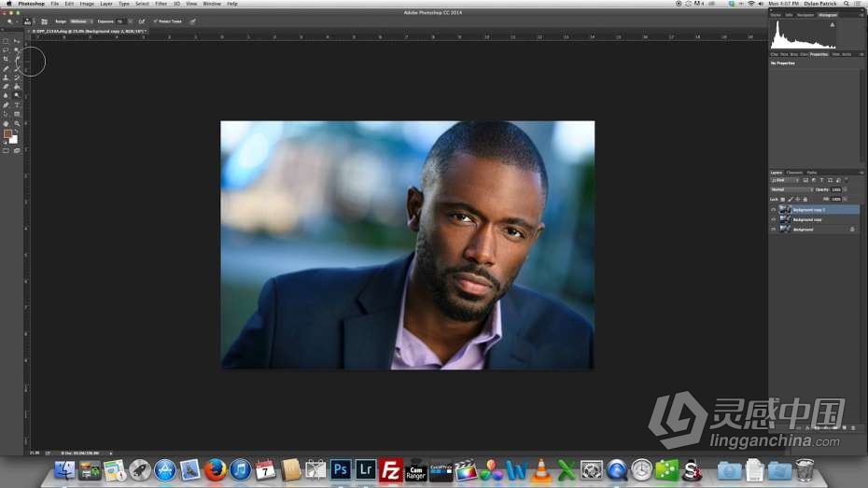The height and width of the screenshot is (488, 868).
Task: Click the Exposure value field
Action: click(120, 21)
